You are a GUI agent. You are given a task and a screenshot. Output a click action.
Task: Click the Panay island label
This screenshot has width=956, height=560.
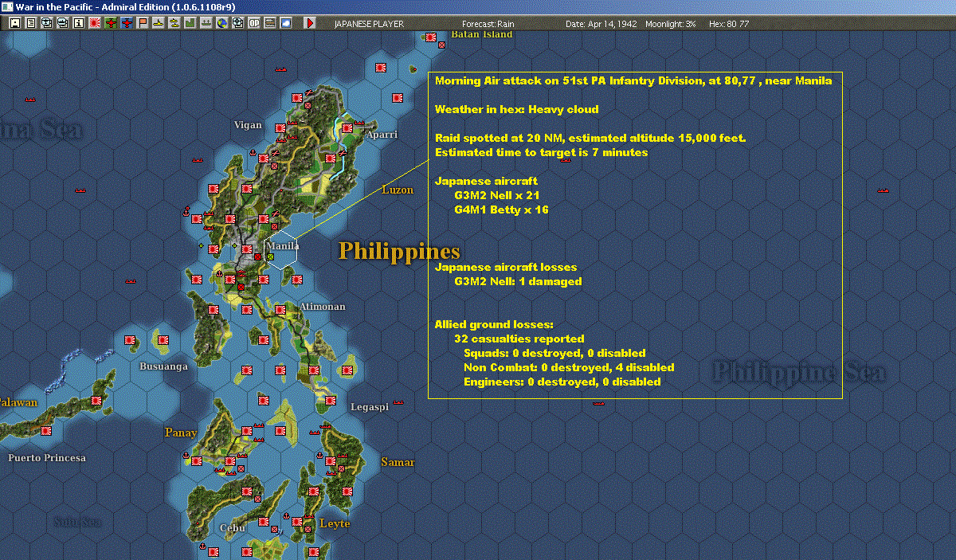click(x=181, y=433)
